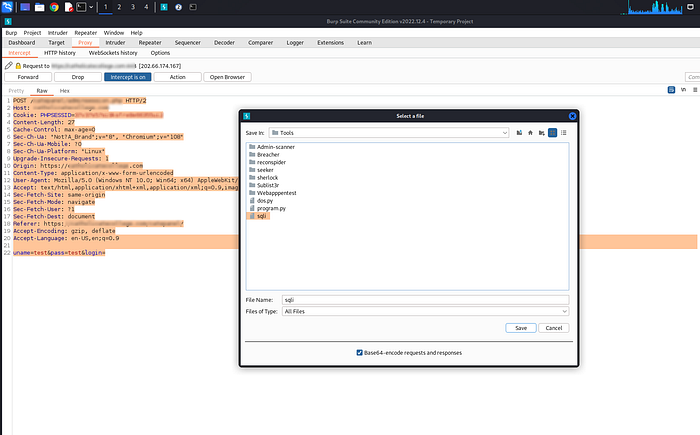Open the Burp menu
This screenshot has height=435, width=700.
[11, 33]
